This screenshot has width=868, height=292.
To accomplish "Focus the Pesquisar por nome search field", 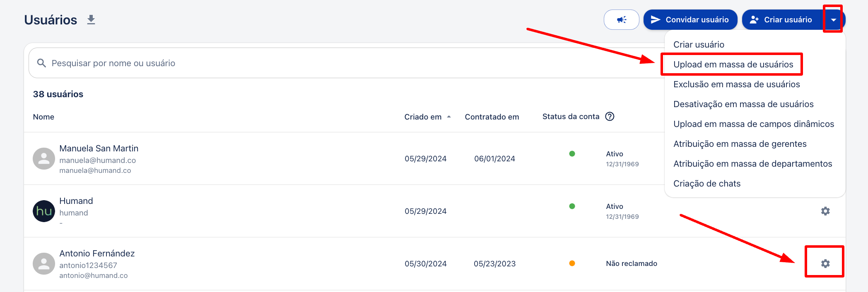I will (x=331, y=63).
